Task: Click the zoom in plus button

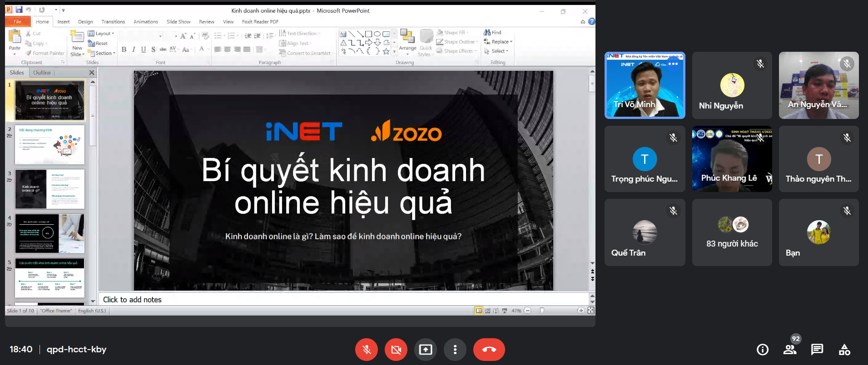Action: pyautogui.click(x=580, y=311)
